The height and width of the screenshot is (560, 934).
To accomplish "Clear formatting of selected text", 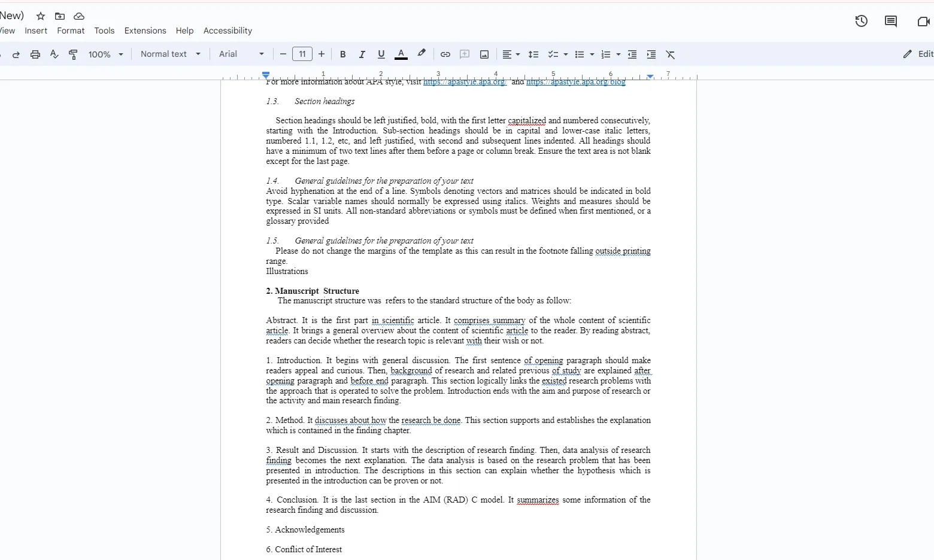I will [670, 54].
